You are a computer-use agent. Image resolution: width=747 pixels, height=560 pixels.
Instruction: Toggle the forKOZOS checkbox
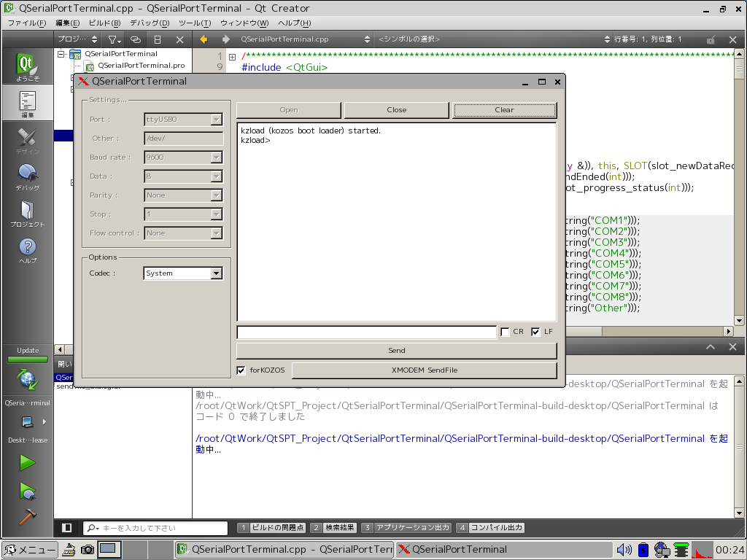click(x=241, y=370)
